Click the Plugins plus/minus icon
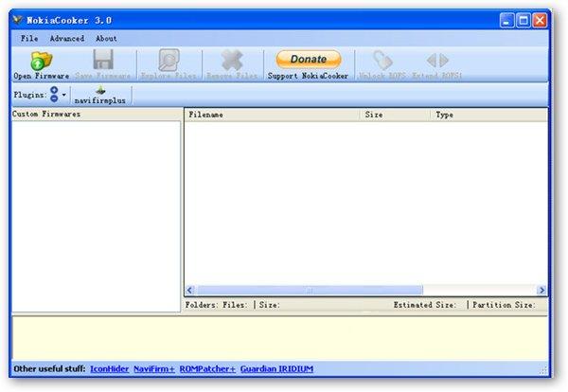 click(54, 94)
